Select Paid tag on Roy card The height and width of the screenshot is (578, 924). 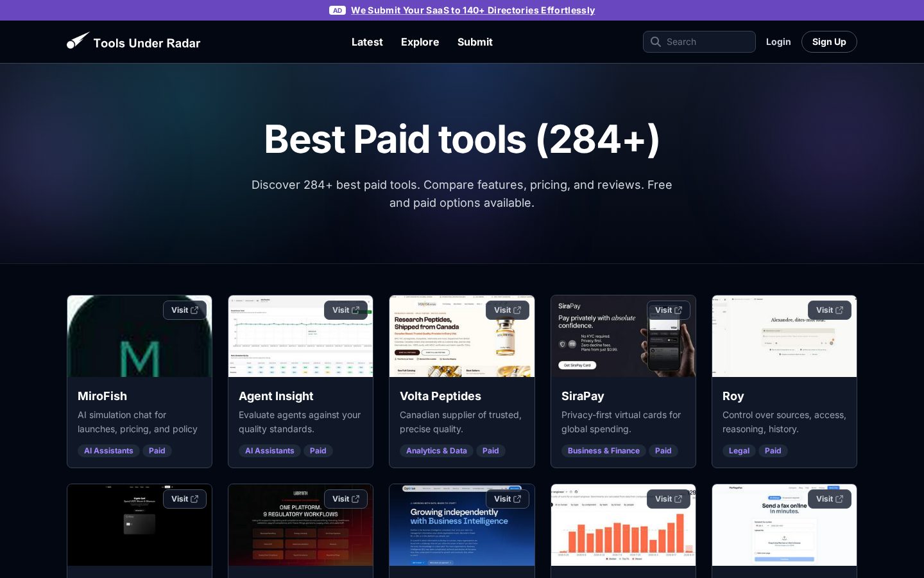(773, 451)
